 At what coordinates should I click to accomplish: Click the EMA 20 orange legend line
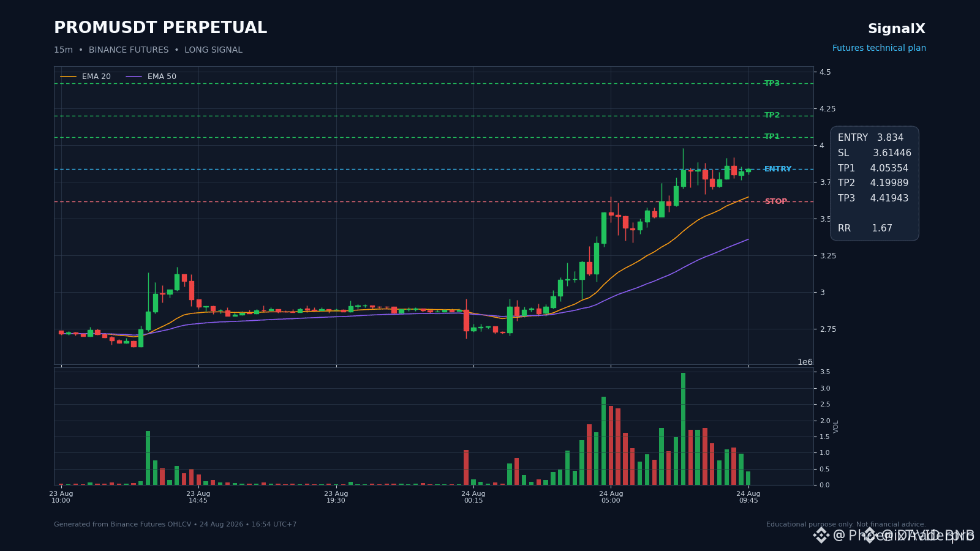click(69, 77)
